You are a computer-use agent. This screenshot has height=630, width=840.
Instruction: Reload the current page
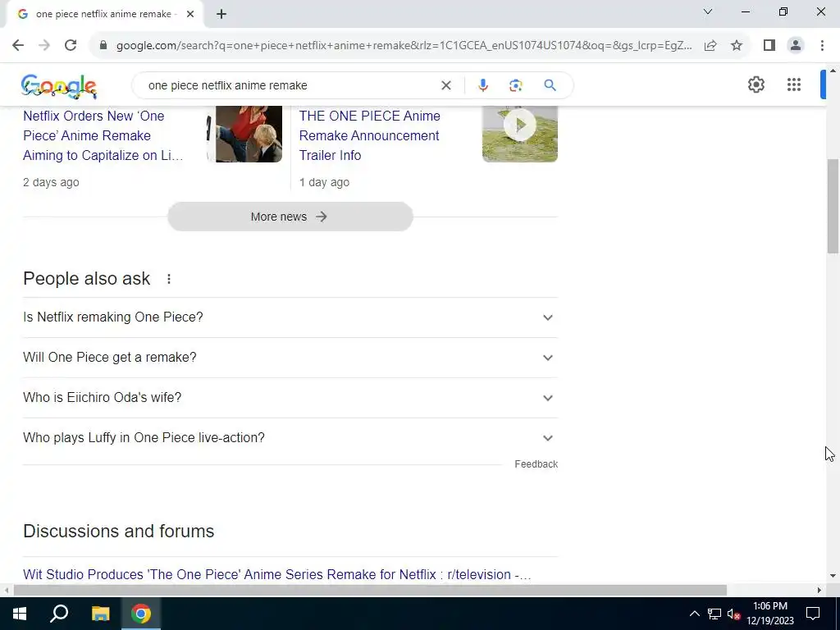tap(71, 46)
